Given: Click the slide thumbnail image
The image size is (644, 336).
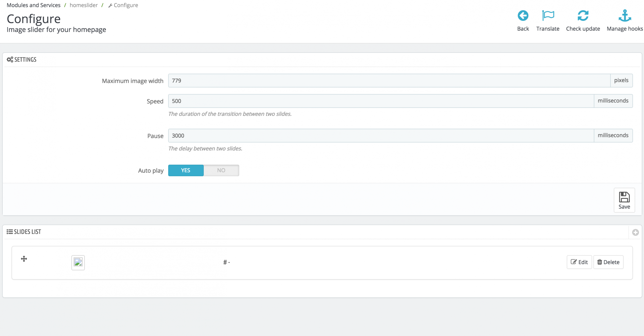Looking at the screenshot, I should 78,262.
